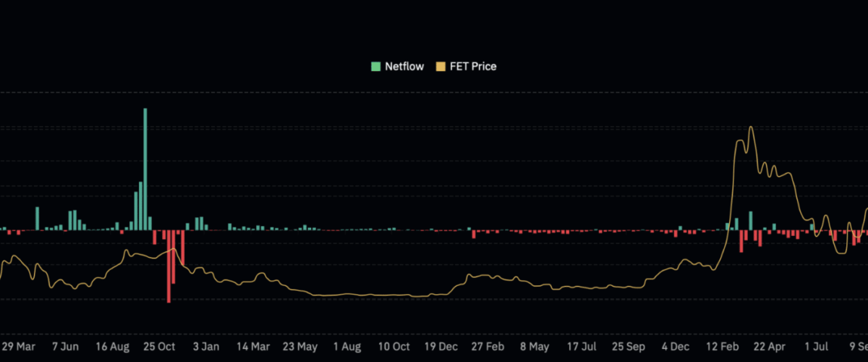The image size is (868, 362).
Task: Select the 27 Feb date label
Action: coord(488,346)
